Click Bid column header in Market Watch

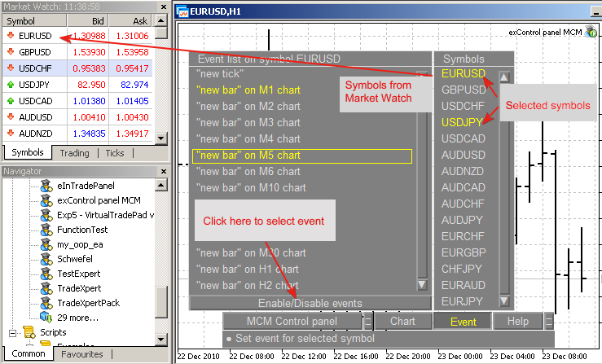(88, 20)
